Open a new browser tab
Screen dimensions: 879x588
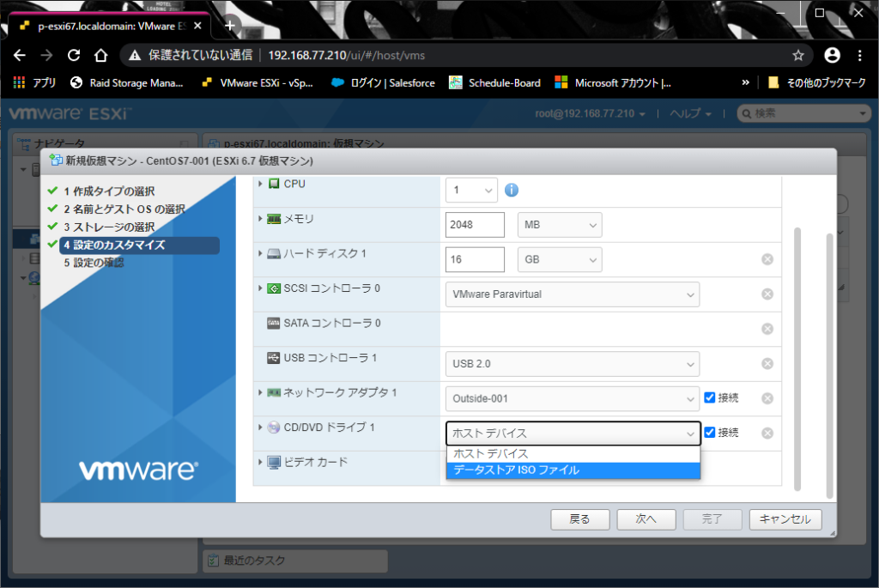tap(230, 25)
